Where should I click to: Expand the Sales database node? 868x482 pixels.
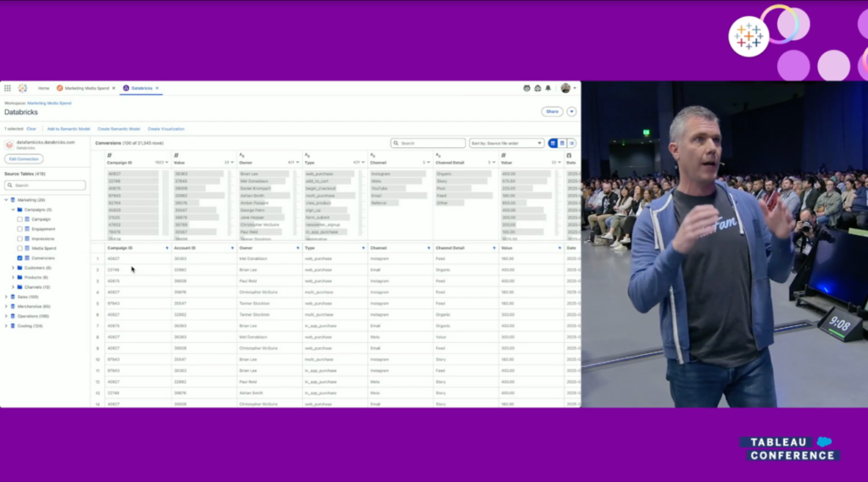click(x=6, y=296)
